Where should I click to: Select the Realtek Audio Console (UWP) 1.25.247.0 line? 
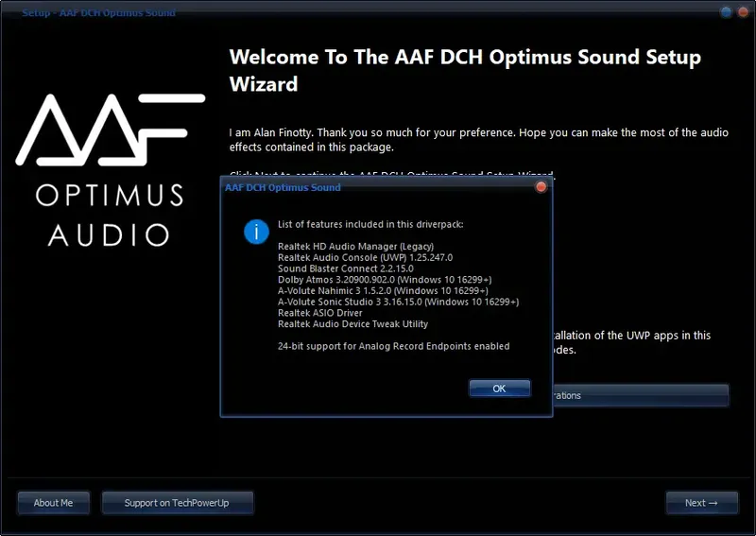coord(365,258)
